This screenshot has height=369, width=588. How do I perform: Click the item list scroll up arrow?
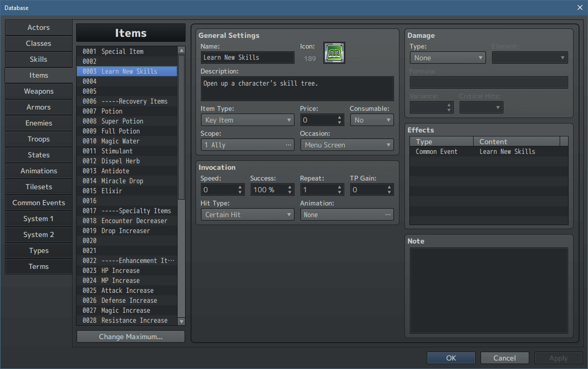click(182, 50)
